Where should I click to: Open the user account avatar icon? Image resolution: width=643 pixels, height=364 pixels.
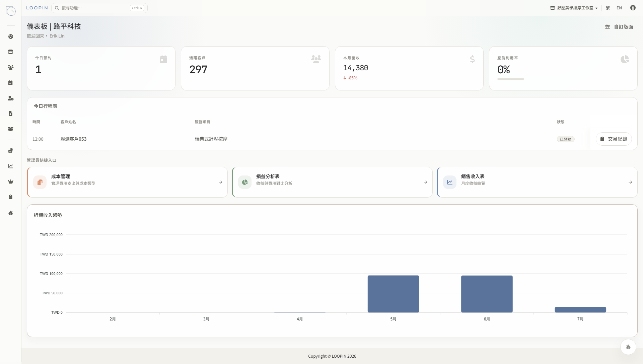[633, 8]
